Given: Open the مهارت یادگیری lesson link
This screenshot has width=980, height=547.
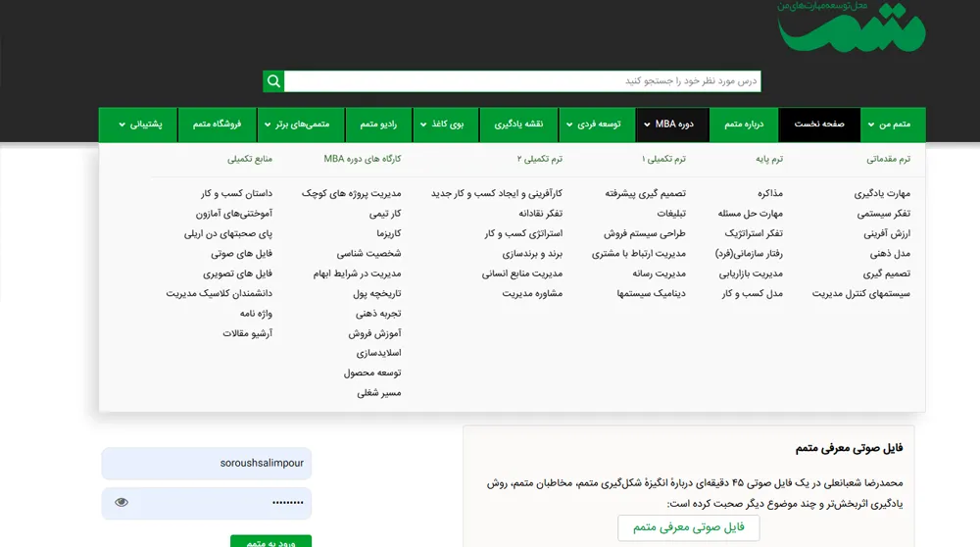Looking at the screenshot, I should pos(883,194).
